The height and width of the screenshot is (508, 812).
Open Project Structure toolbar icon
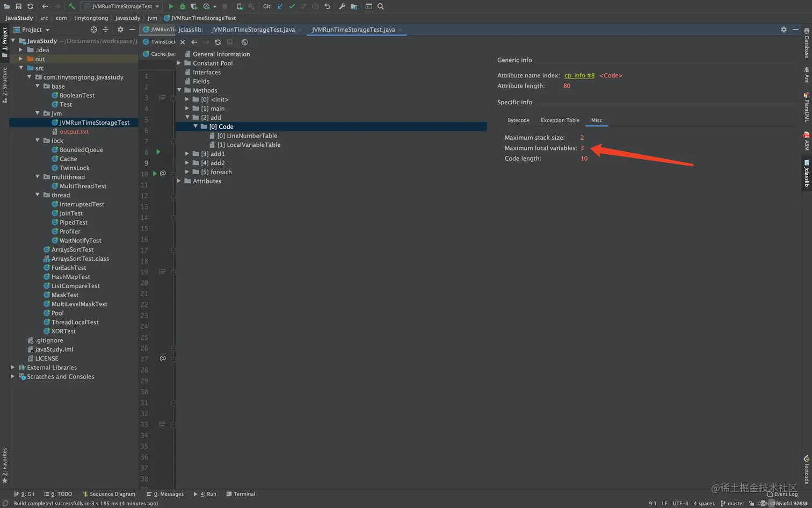click(354, 6)
